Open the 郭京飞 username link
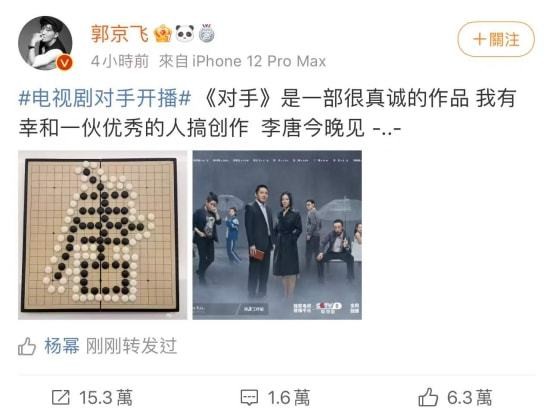This screenshot has height=419, width=554. pos(119,34)
